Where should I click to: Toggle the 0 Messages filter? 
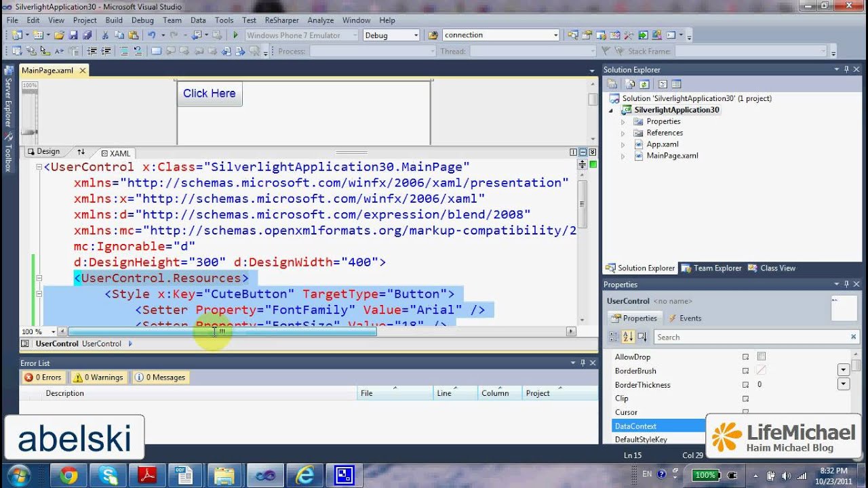pyautogui.click(x=160, y=378)
